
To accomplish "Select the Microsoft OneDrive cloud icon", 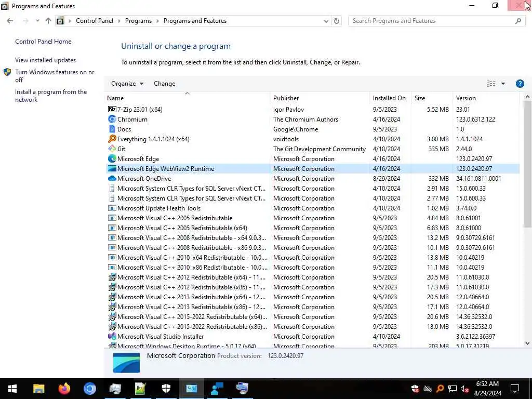I will click(x=112, y=178).
